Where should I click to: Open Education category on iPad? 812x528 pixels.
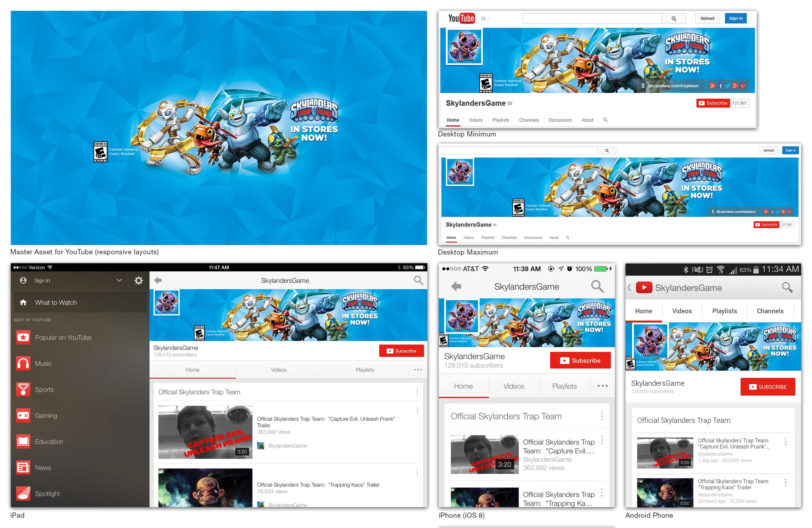[x=80, y=442]
